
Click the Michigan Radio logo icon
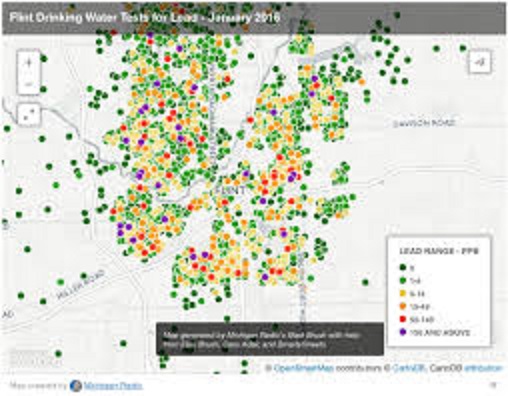[76, 386]
